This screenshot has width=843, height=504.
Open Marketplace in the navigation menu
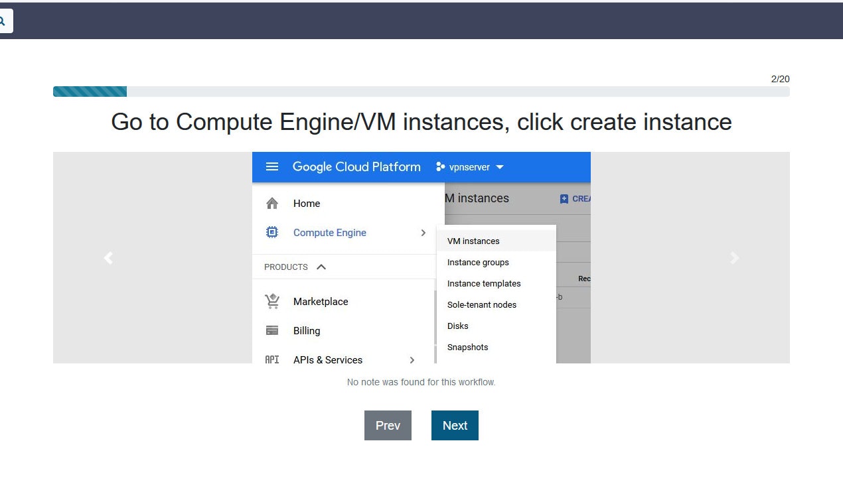pos(321,302)
